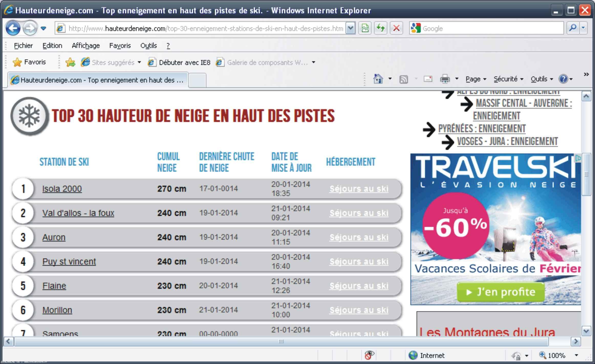Expand Home button dropdown arrow
The width and height of the screenshot is (595, 364).
(390, 79)
